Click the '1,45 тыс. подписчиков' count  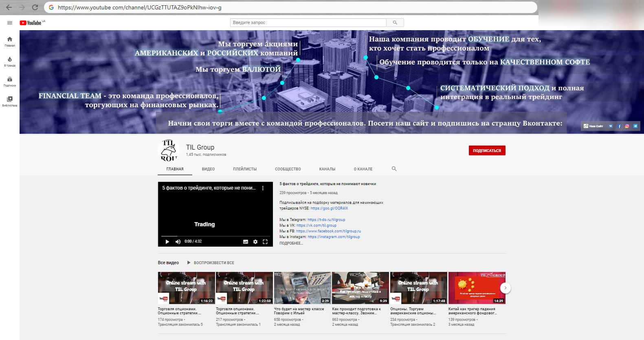click(206, 155)
